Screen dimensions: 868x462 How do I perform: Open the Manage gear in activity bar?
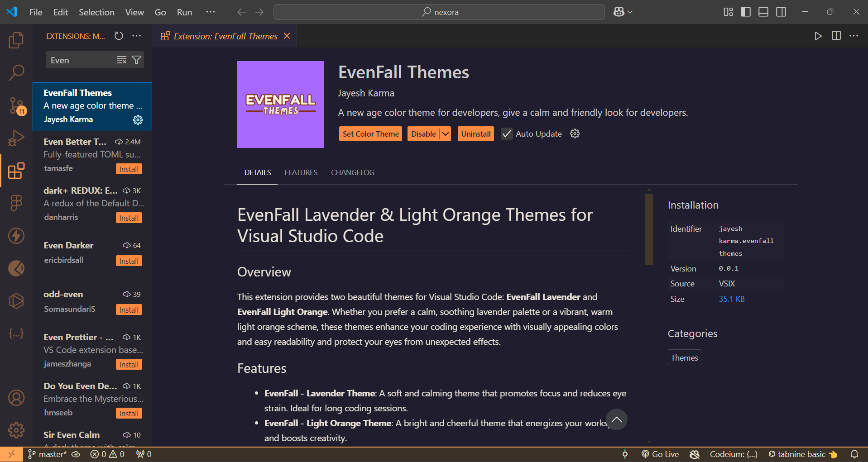click(x=16, y=430)
